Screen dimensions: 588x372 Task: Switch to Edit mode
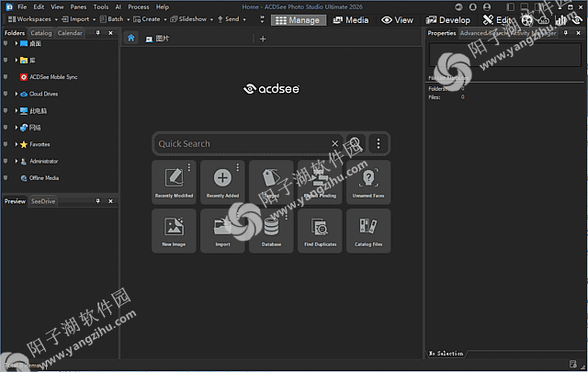(x=498, y=20)
